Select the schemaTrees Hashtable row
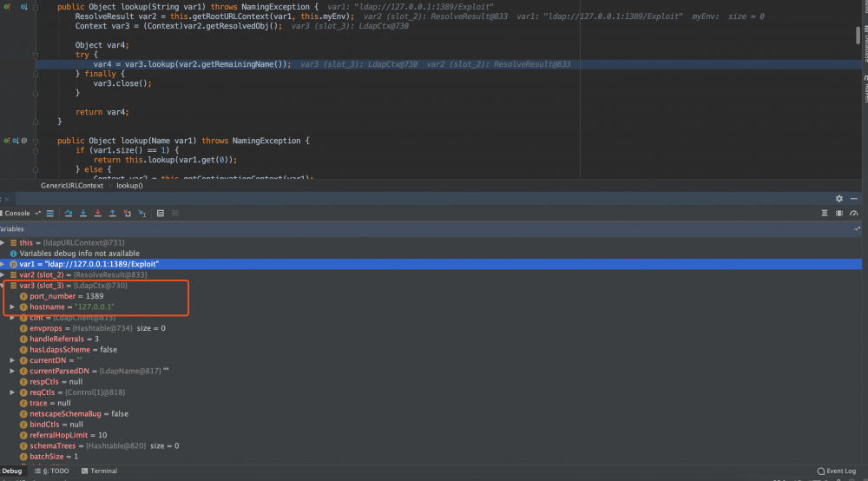 pos(431,446)
